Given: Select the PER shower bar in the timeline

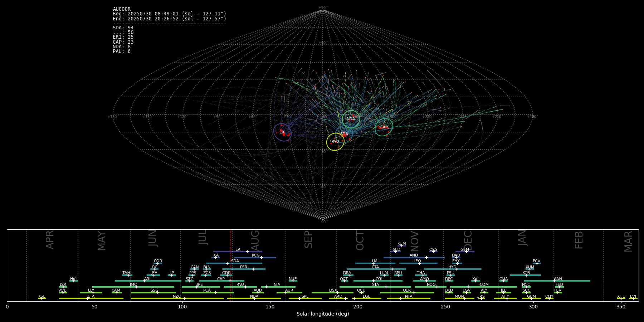Looking at the screenshot, I should point(244,269).
